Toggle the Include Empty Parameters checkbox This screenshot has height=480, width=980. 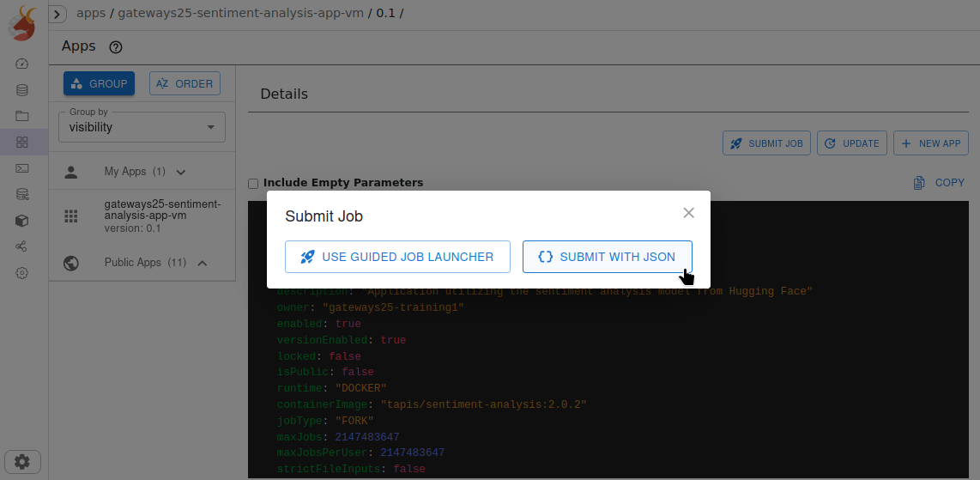(x=253, y=183)
